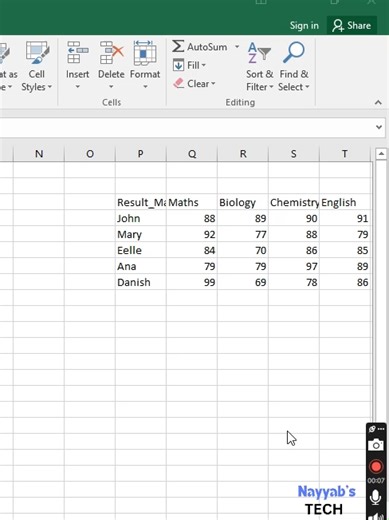Click the Fill down-arrow icon
The image size is (389, 520).
pos(178,65)
